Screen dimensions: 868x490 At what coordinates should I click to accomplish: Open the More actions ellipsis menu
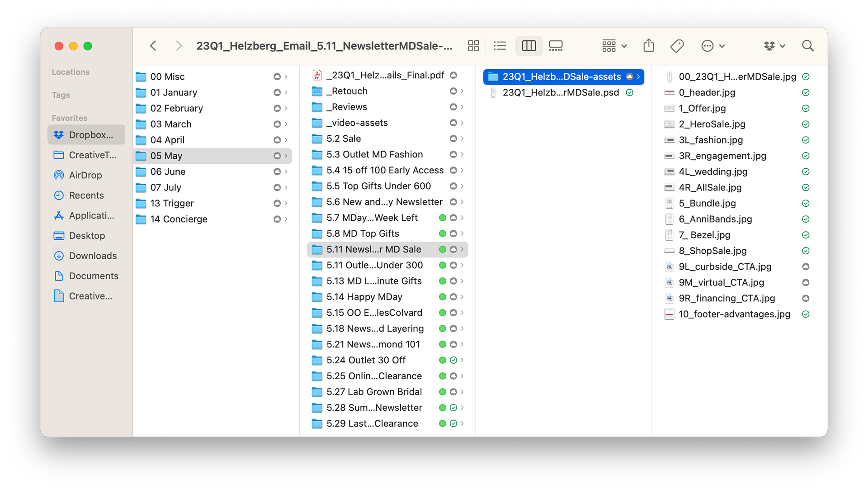pos(712,46)
